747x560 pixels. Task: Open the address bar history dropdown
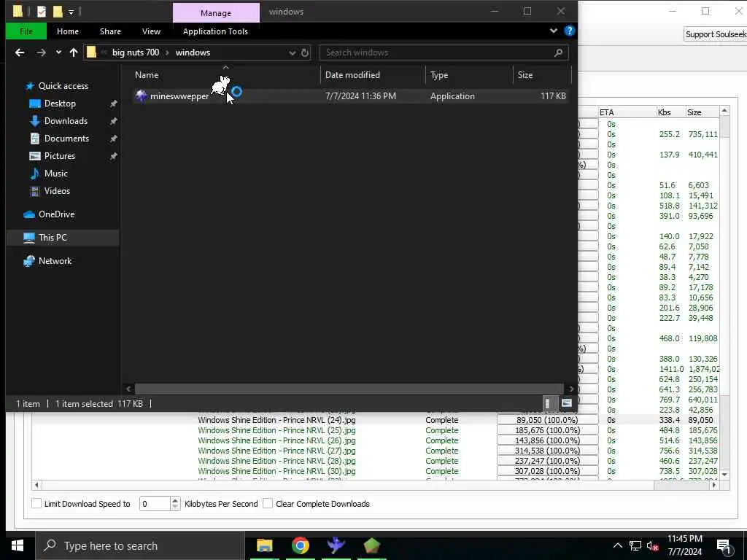tap(292, 52)
